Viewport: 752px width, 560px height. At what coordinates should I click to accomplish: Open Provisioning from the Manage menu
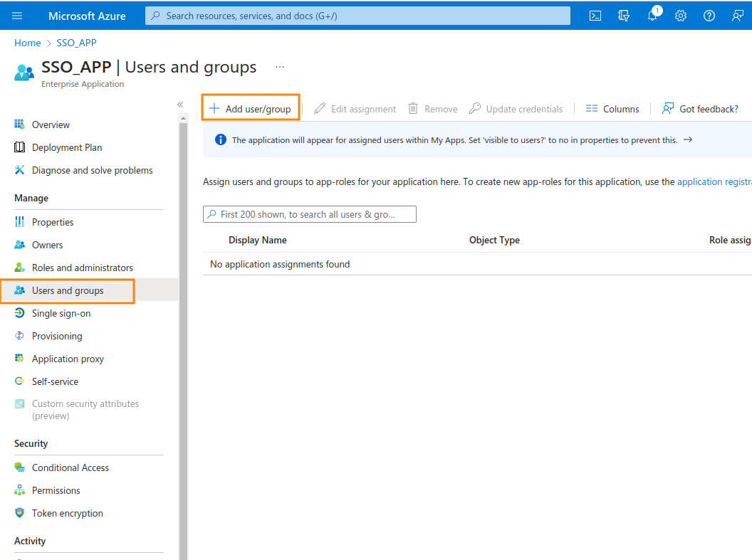(x=57, y=336)
